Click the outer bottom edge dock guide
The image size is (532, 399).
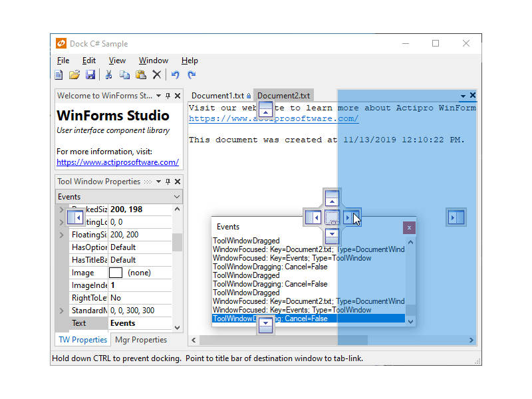click(265, 325)
